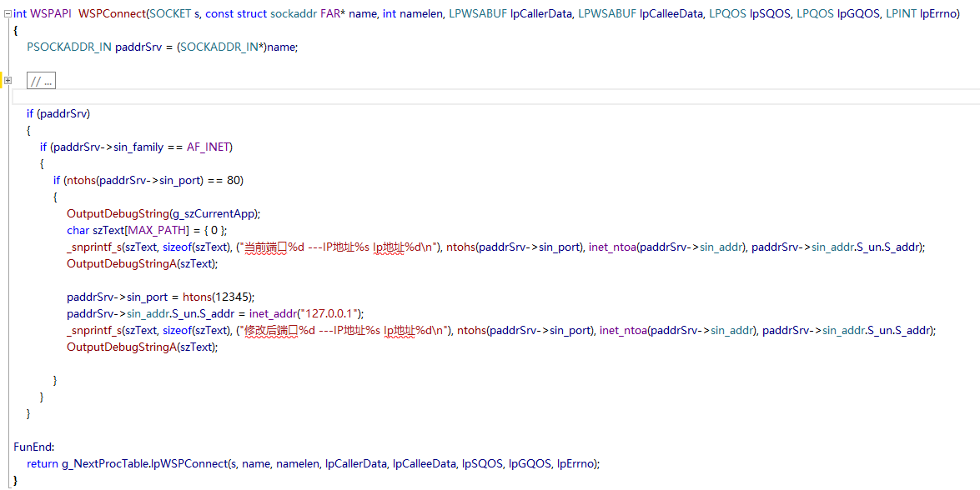
Task: Collapse the WSPConnect function outline box
Action: [8, 13]
